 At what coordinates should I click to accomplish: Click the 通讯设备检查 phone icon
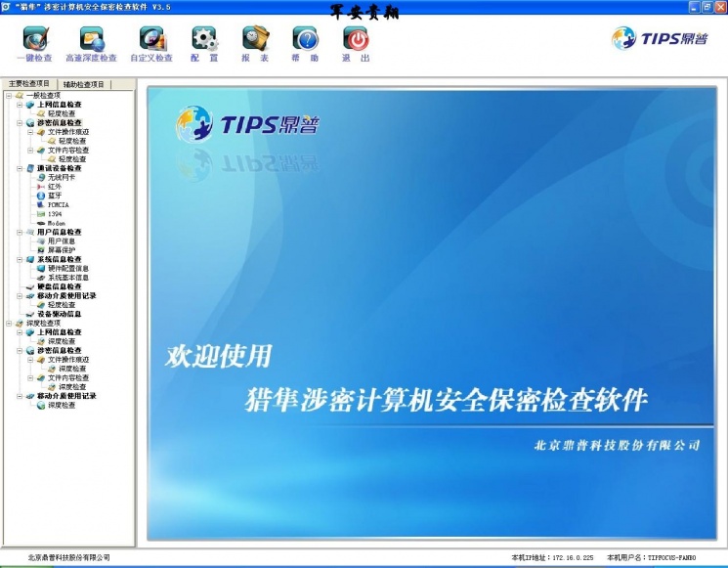click(x=30, y=168)
